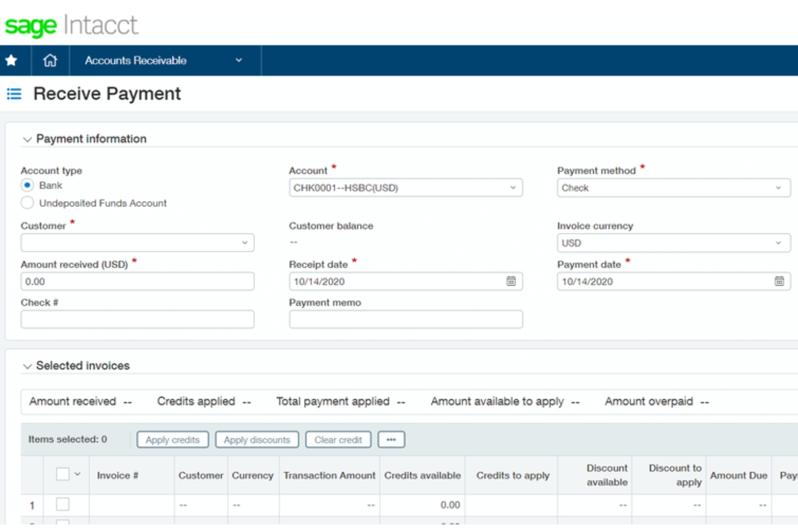Go to the home icon
This screenshot has width=798, height=532.
(50, 60)
